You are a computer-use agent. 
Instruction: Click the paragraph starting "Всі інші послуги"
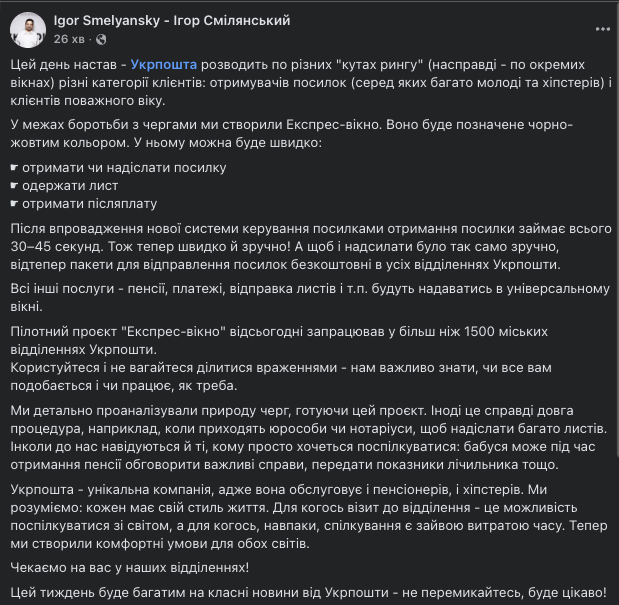pyautogui.click(x=300, y=298)
